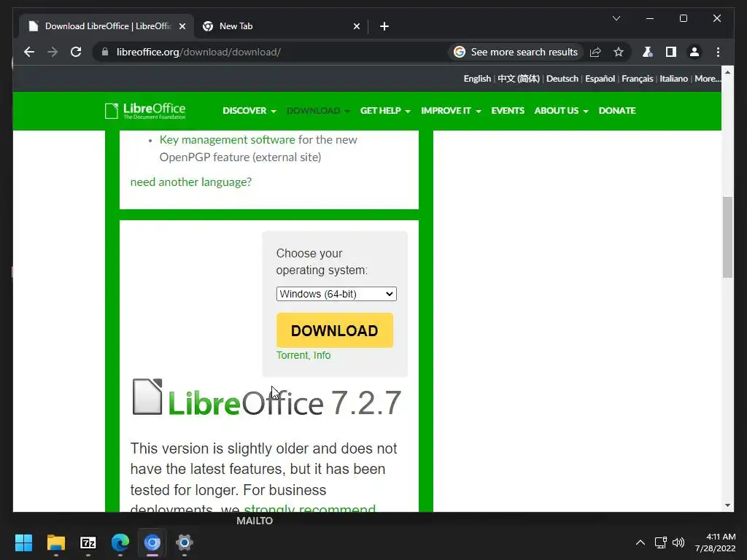Click the LibreOffice 7.2.7 logo image
This screenshot has height=560, width=747.
(x=266, y=399)
